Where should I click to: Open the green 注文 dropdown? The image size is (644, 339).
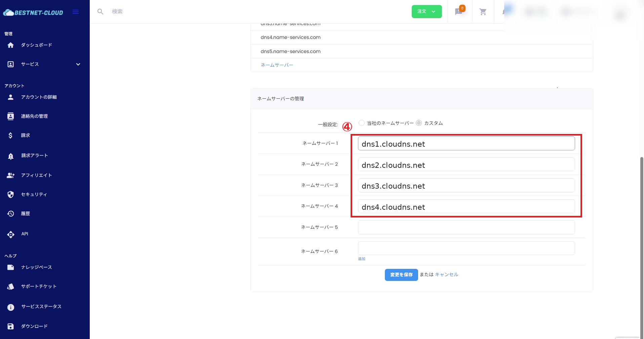point(427,12)
